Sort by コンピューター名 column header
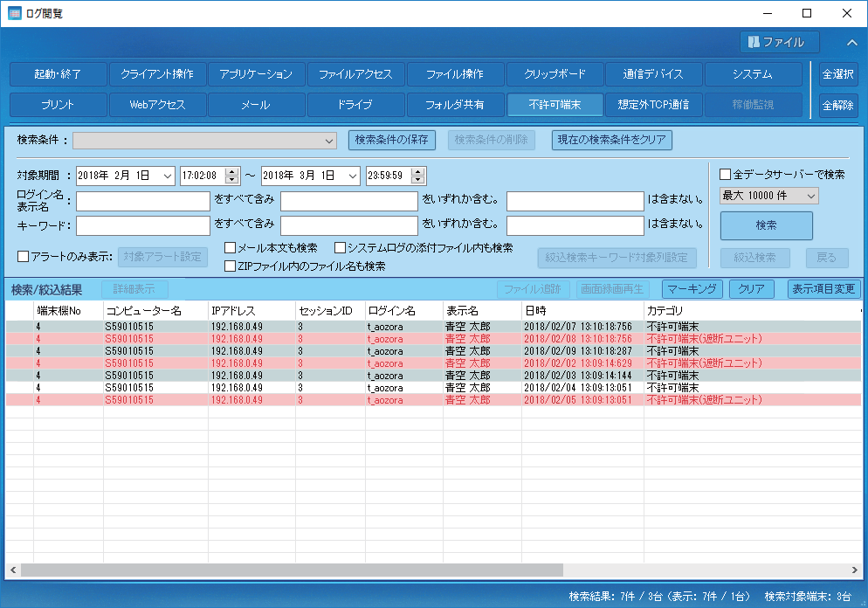868x608 pixels. pyautogui.click(x=155, y=311)
